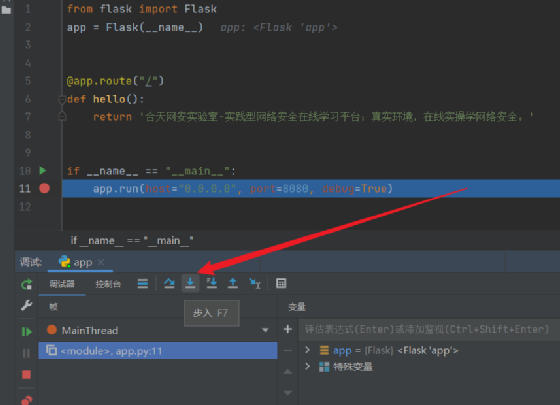Expand the app Flask variable node
This screenshot has height=405, width=560.
308,350
